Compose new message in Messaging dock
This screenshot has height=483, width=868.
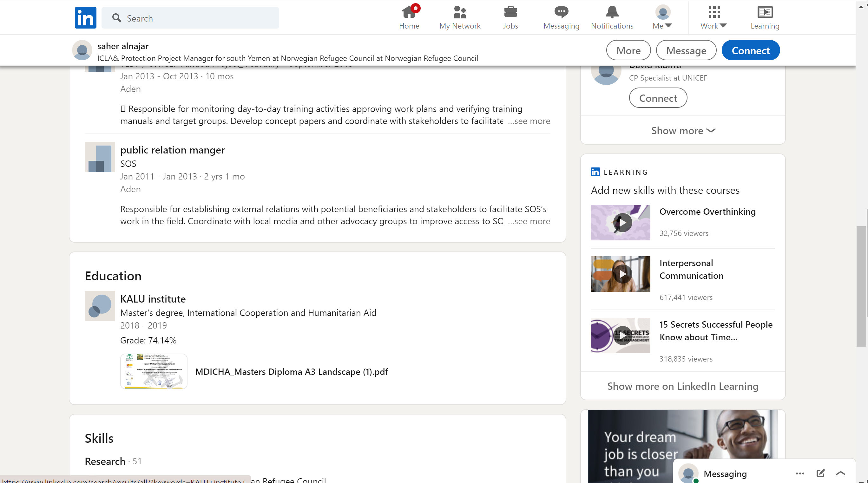[820, 473]
